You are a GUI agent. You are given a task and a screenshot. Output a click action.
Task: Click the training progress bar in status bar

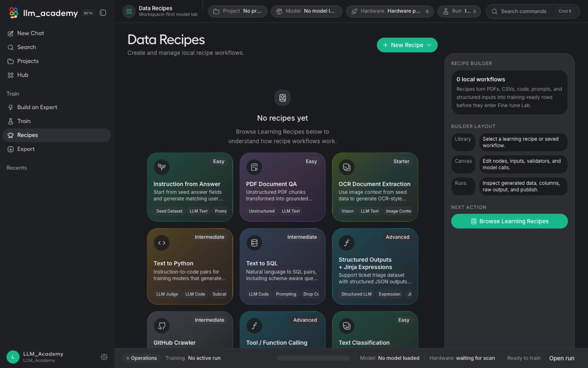tap(313, 358)
